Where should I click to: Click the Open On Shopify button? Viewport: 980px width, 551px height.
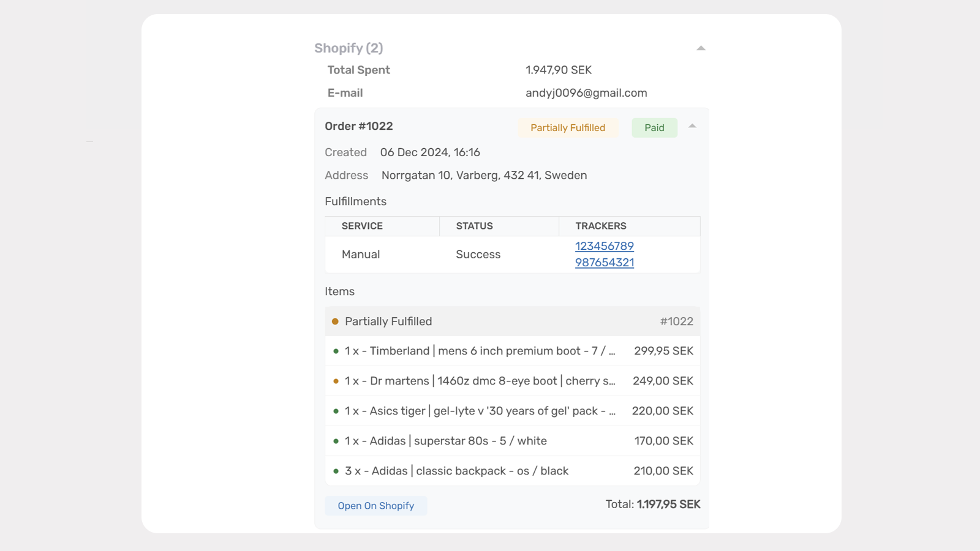[x=375, y=505]
